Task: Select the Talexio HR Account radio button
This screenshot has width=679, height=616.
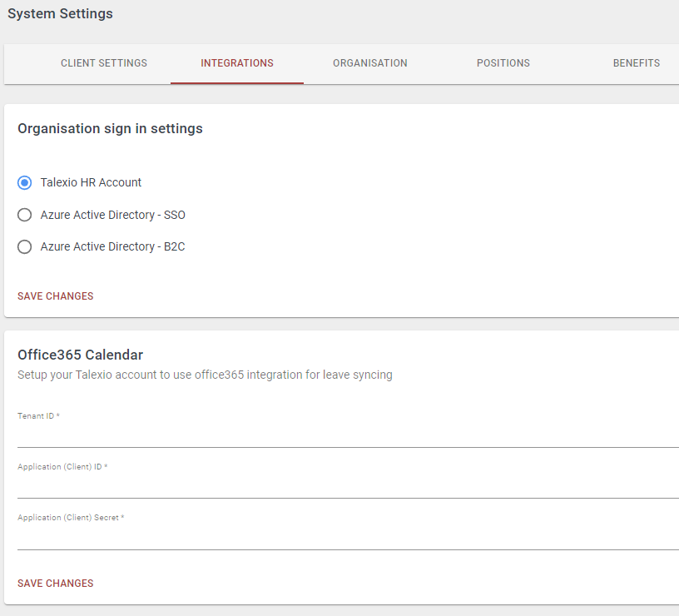Action: [24, 182]
